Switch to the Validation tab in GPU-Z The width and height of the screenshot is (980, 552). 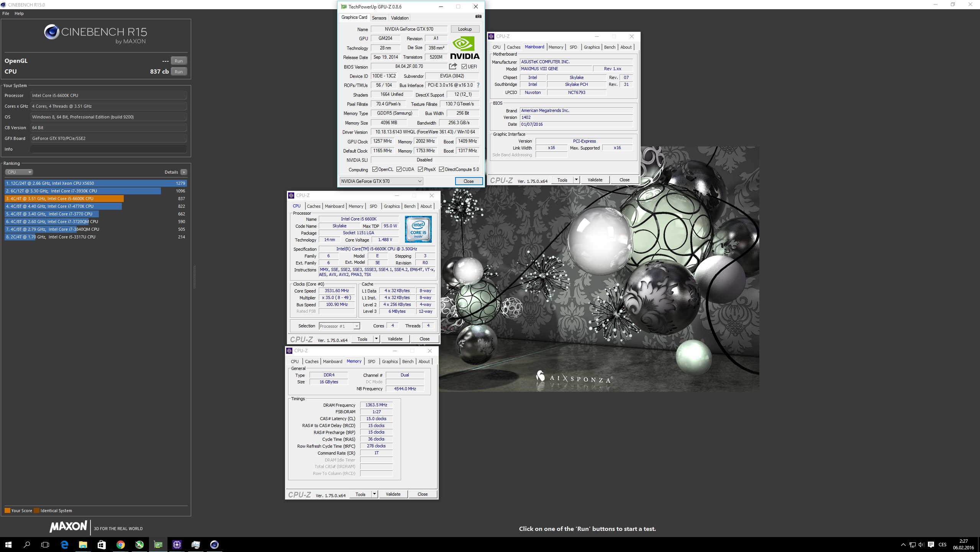click(x=400, y=18)
